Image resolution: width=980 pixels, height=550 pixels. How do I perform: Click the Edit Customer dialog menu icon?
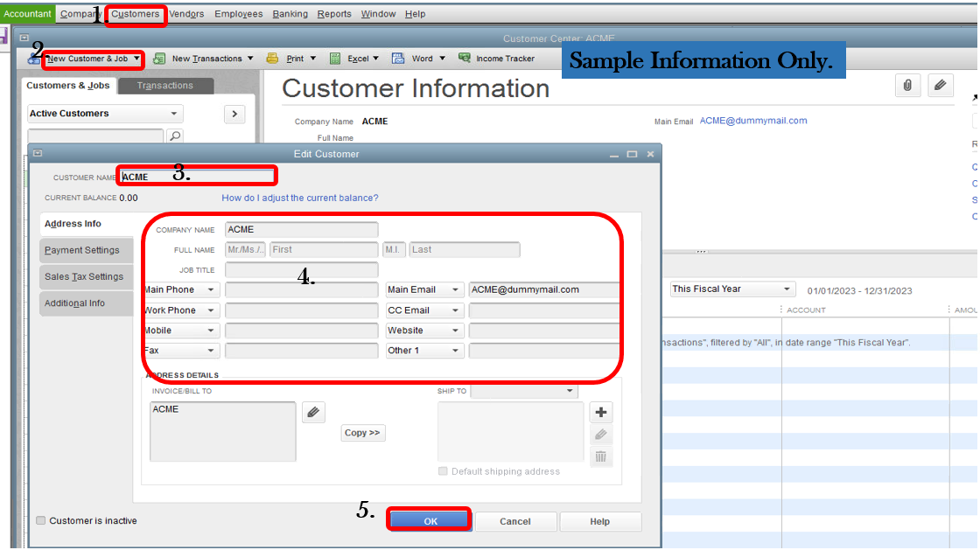pos(38,153)
